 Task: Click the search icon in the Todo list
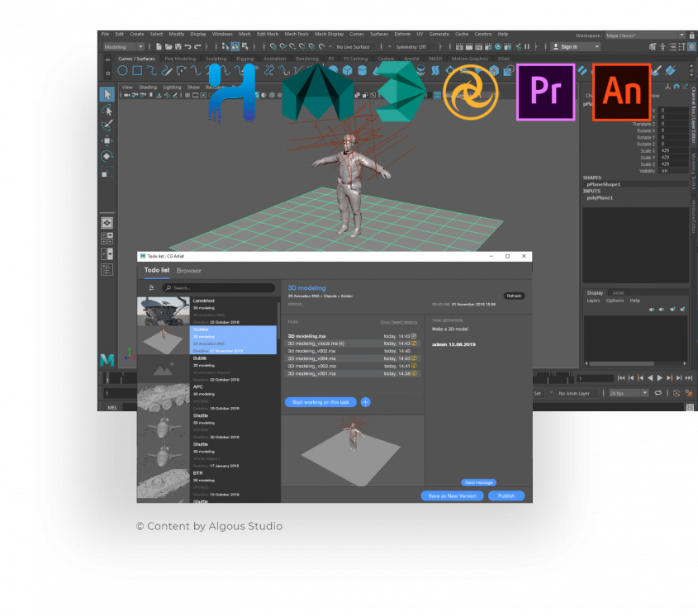pos(169,287)
